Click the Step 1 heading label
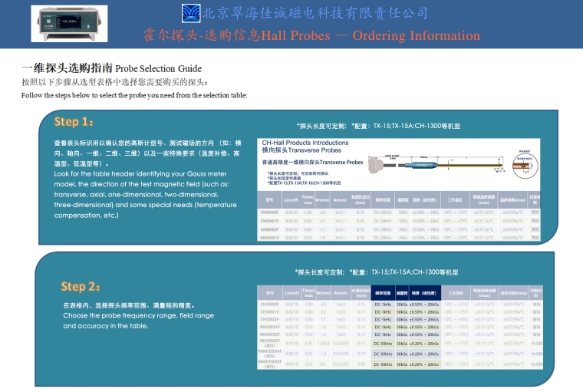Viewport: 583px width, 392px height. pos(74,122)
